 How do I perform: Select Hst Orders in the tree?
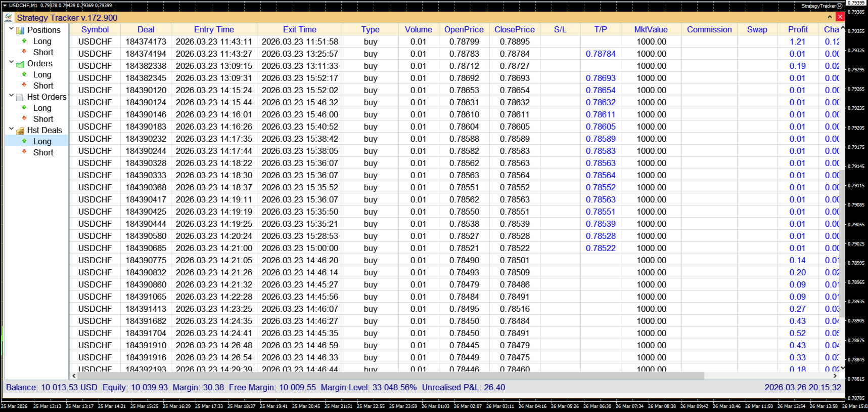tap(47, 97)
